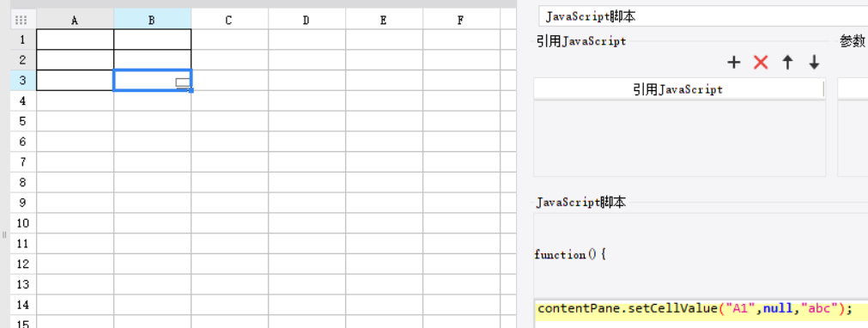
Task: Select row 7 header
Action: tap(23, 162)
